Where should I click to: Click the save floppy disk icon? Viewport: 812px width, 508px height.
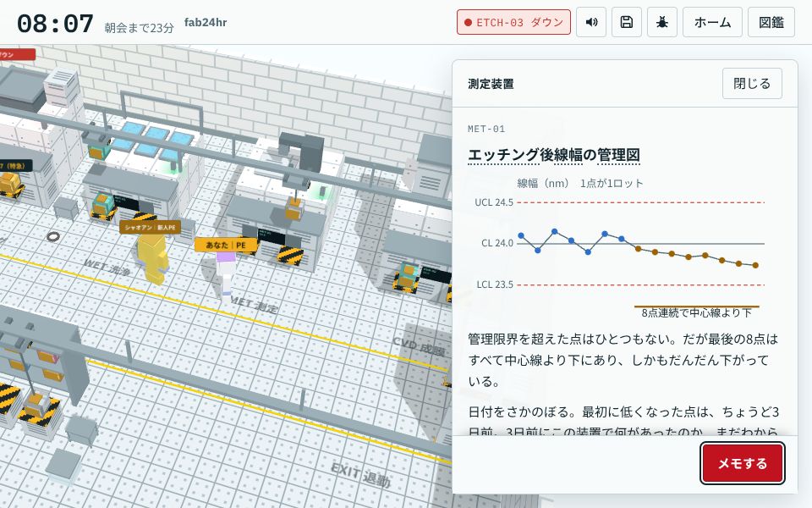pyautogui.click(x=627, y=22)
